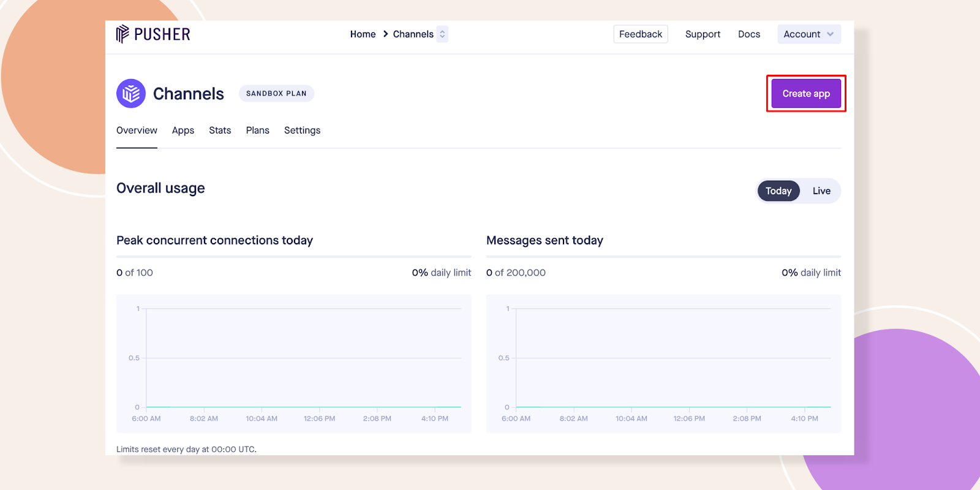Select the Today usage toggle
980x490 pixels.
[778, 191]
